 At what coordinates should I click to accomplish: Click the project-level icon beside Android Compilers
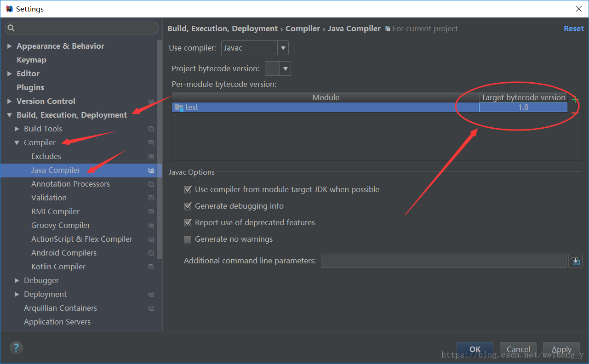click(151, 253)
